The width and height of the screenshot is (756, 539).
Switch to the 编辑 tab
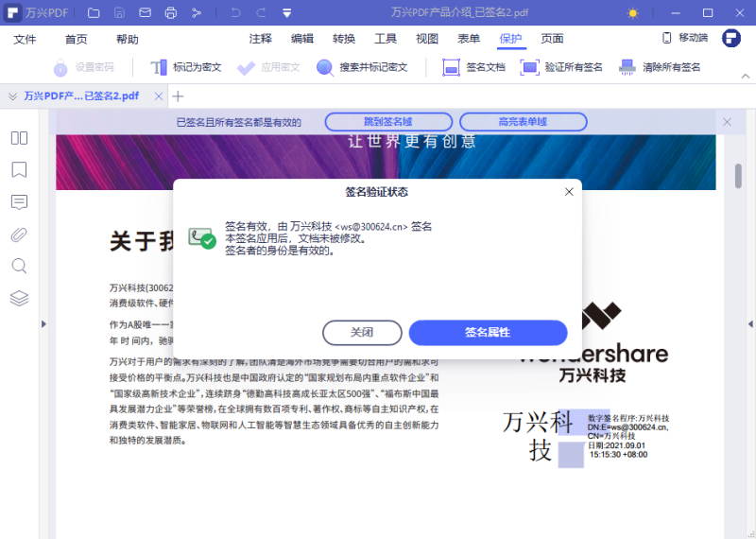(x=302, y=39)
